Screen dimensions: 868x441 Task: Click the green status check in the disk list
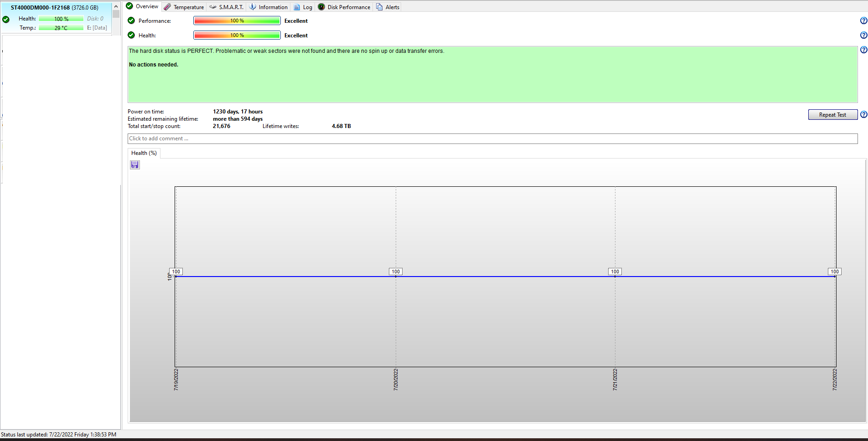6,20
